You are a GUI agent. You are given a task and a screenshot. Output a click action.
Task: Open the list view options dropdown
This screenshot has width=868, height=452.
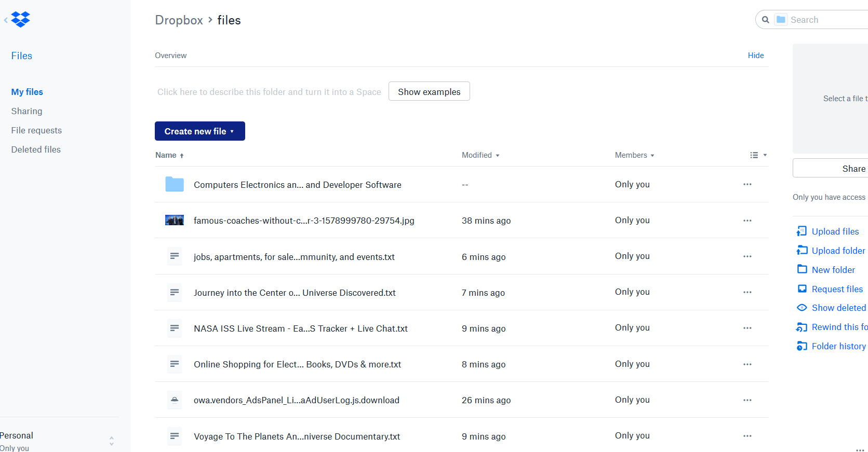pos(758,155)
